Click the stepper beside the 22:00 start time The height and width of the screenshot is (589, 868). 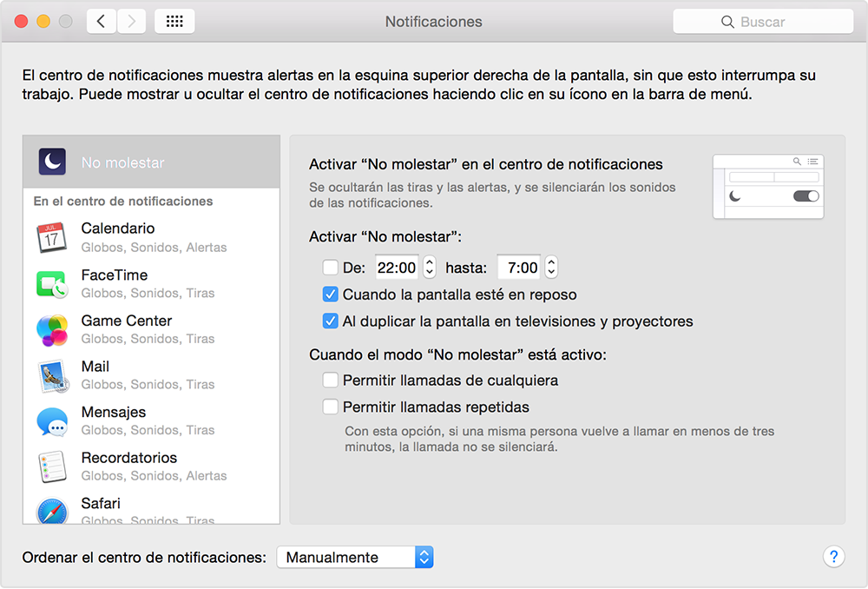430,268
